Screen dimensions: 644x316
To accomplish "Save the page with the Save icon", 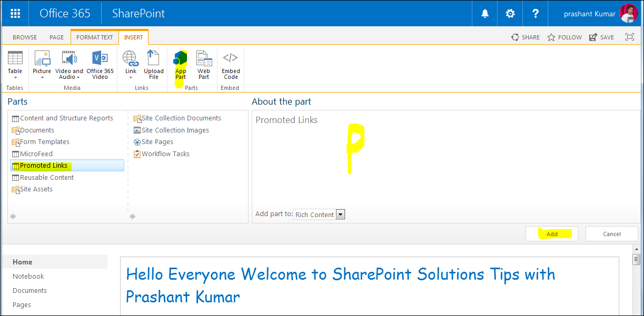I will click(593, 37).
